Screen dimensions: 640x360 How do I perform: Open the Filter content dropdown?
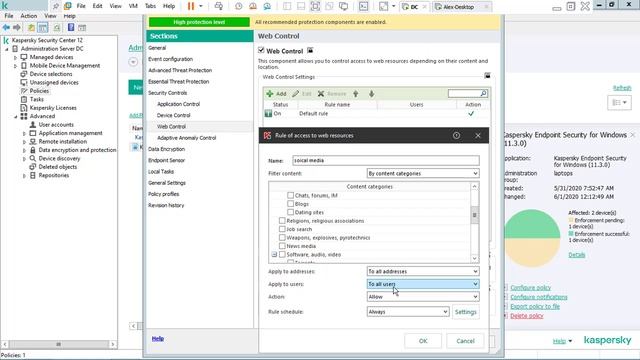pyautogui.click(x=423, y=173)
